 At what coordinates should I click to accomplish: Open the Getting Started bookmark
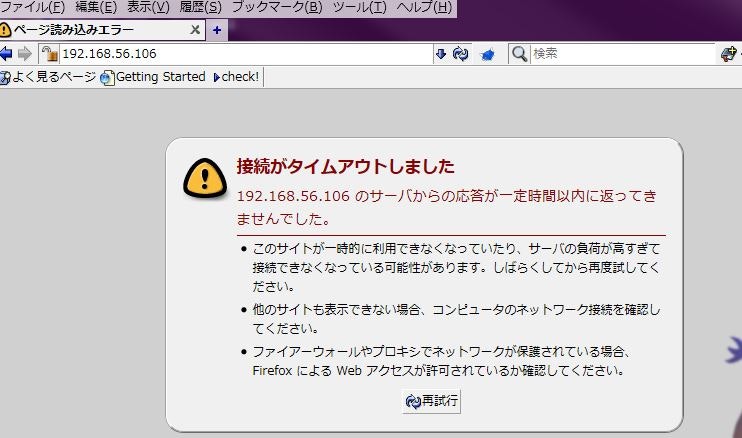tap(153, 77)
